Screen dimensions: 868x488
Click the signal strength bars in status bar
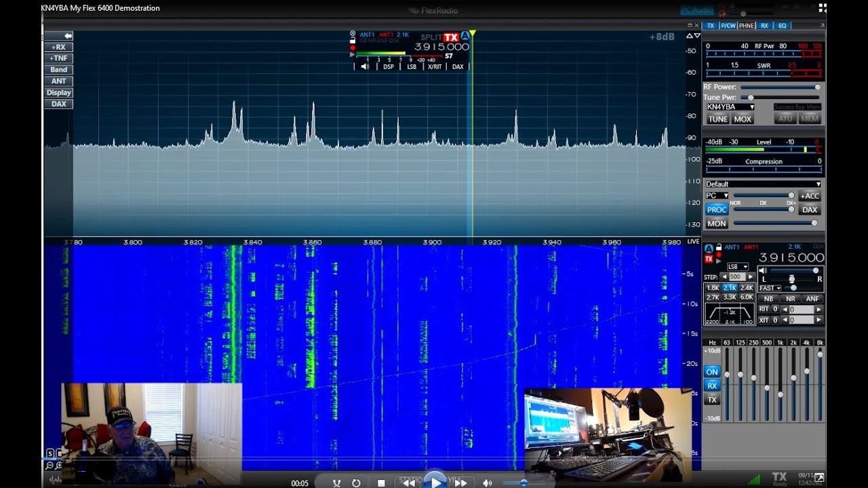753,479
